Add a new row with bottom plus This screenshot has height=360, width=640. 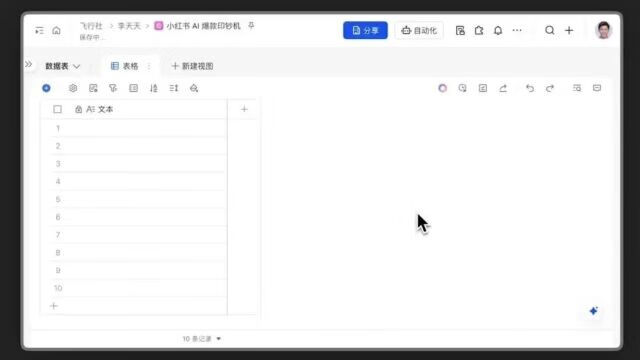tap(53, 306)
